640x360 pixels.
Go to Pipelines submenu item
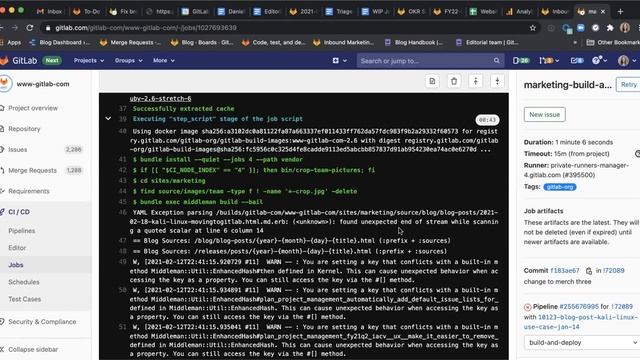click(22, 231)
